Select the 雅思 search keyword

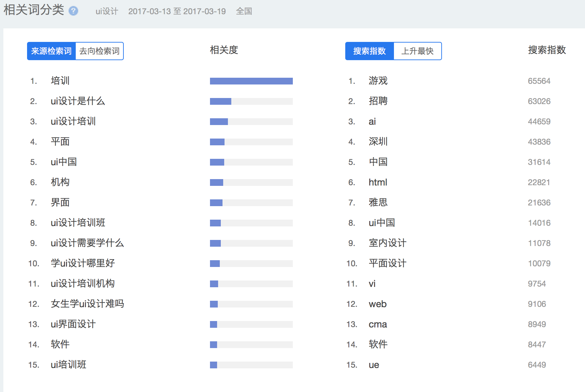pos(378,202)
